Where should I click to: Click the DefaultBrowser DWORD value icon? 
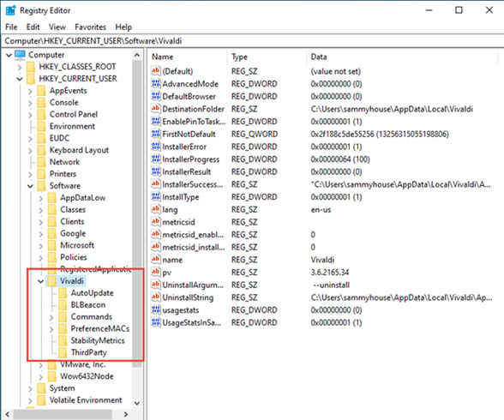point(156,96)
